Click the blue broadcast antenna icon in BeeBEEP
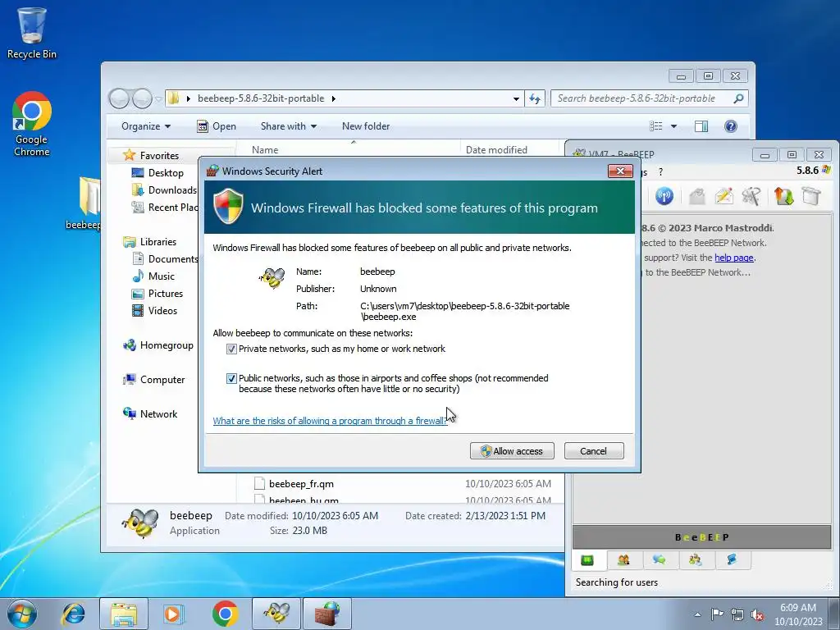Image resolution: width=840 pixels, height=630 pixels. [664, 196]
